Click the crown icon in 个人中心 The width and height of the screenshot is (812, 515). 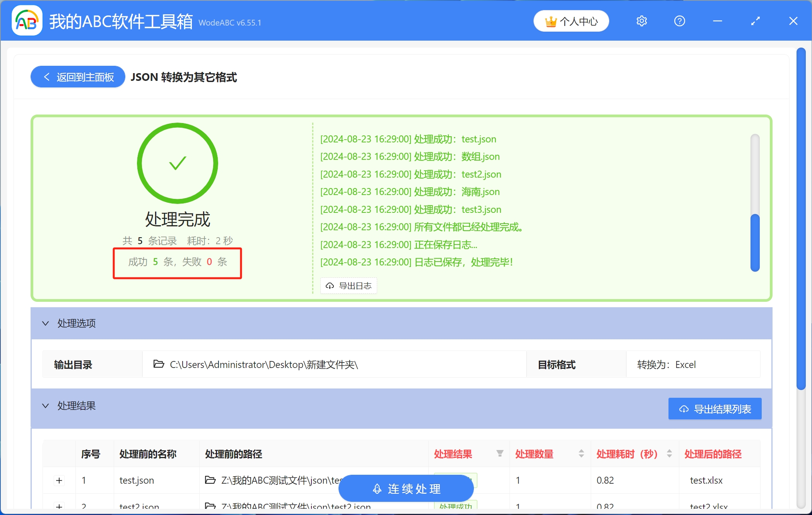point(551,21)
